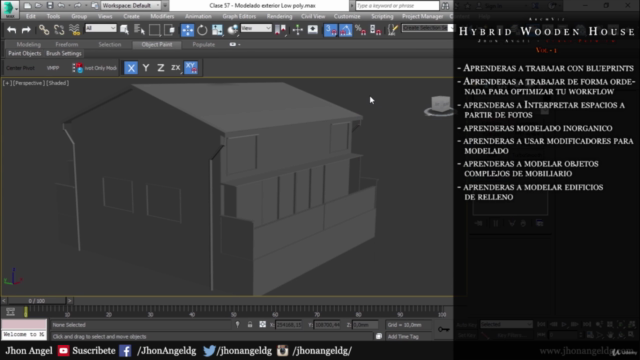Open the reference coordinate system 'View' dropdown

tap(256, 28)
